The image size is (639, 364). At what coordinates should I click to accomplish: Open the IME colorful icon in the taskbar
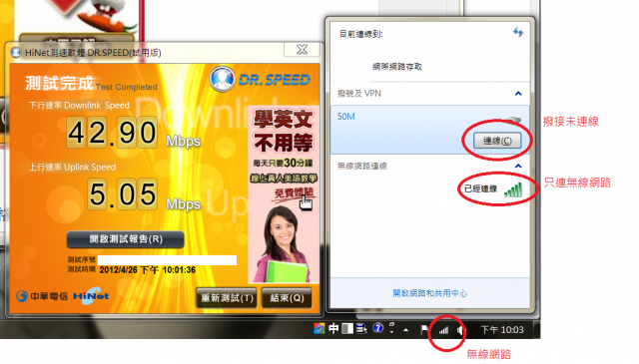point(319,328)
